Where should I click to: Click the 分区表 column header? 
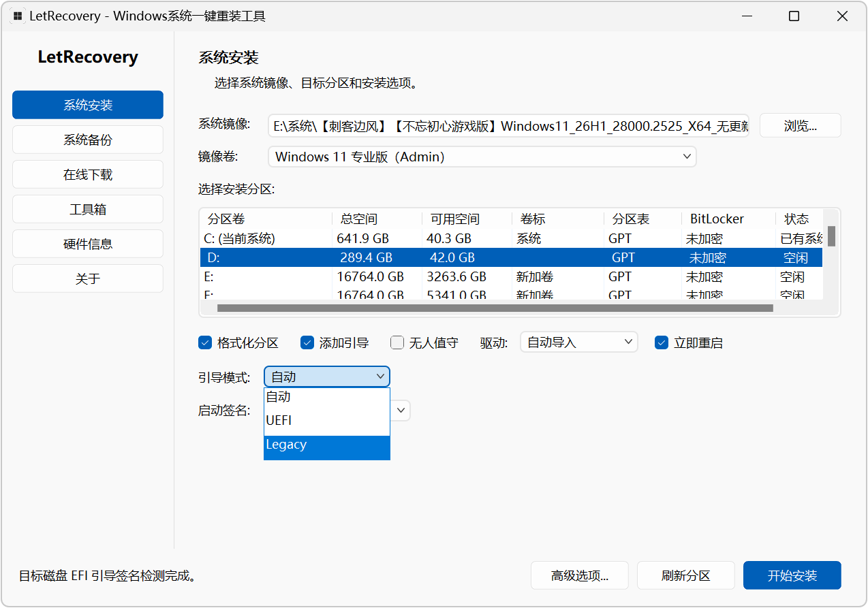click(x=642, y=219)
